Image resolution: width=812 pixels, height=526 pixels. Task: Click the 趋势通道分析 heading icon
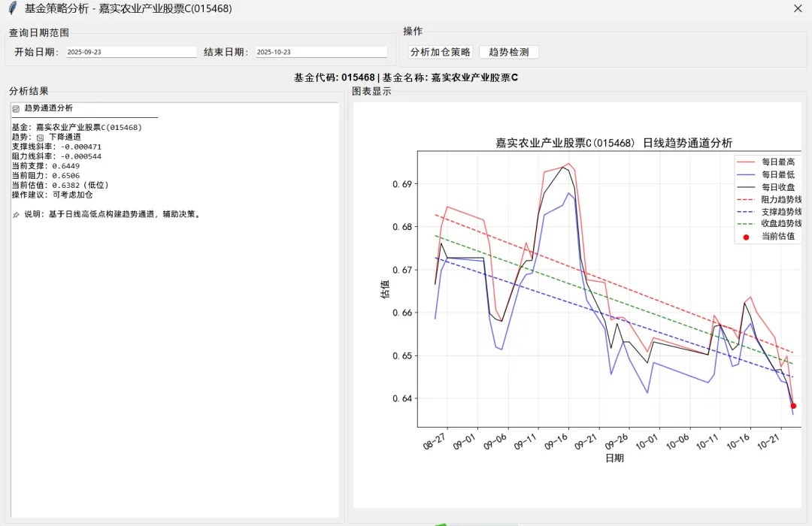tap(16, 109)
